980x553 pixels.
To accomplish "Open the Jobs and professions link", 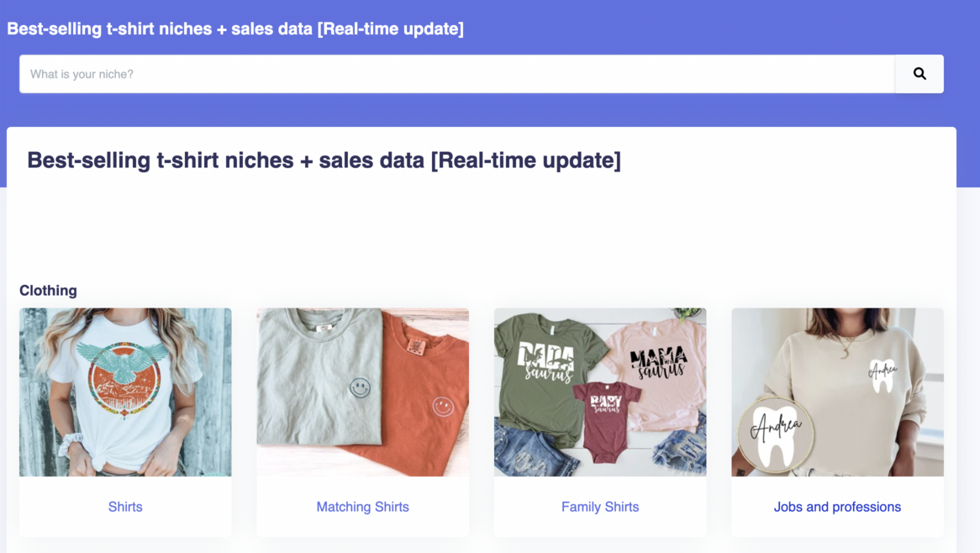I will click(x=837, y=507).
